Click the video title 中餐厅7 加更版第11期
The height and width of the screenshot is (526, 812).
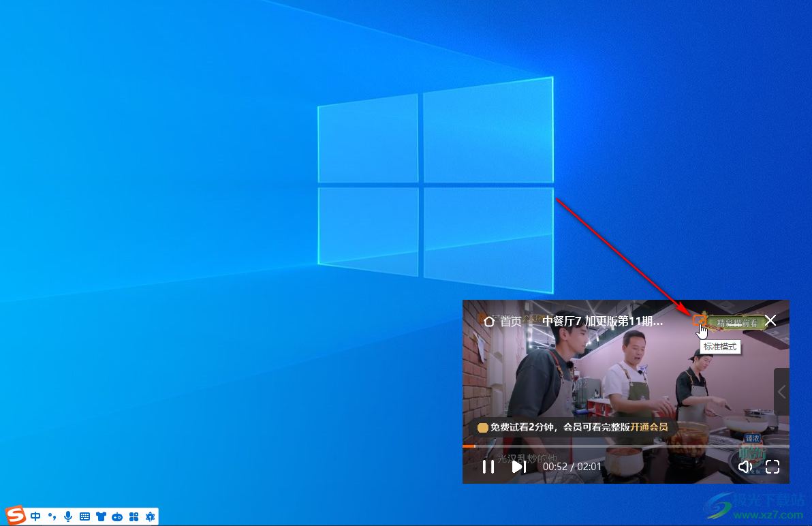tap(602, 321)
